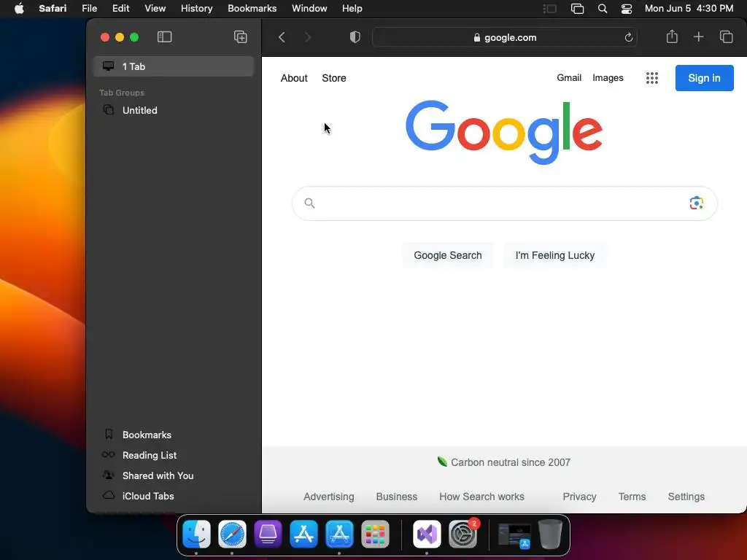This screenshot has height=560, width=747.
Task: Click the Google Search button
Action: (x=447, y=255)
